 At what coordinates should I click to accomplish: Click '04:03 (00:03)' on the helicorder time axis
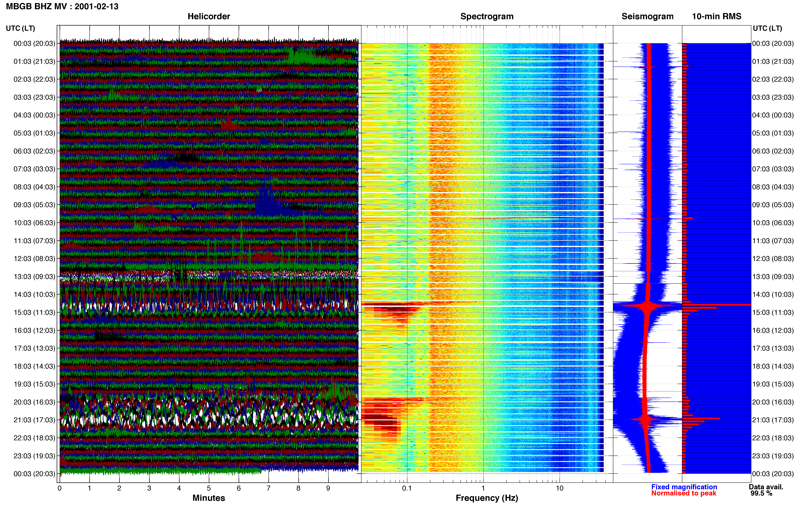34,115
